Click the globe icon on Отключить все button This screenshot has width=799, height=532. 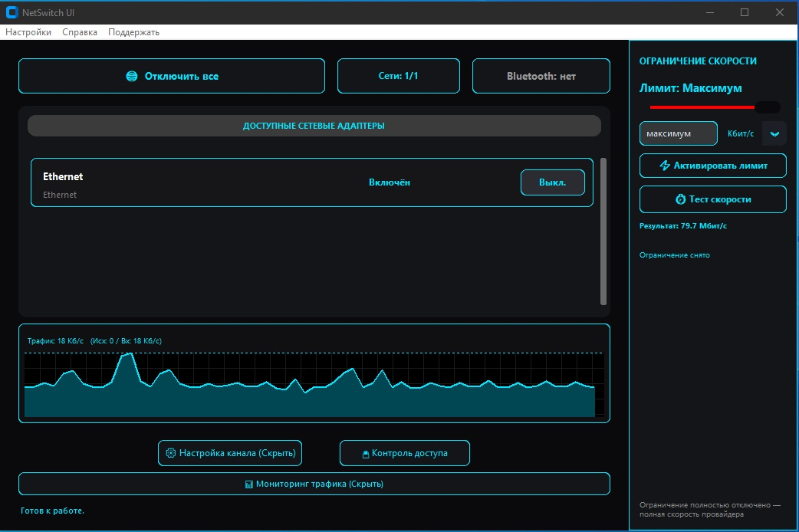[x=131, y=76]
